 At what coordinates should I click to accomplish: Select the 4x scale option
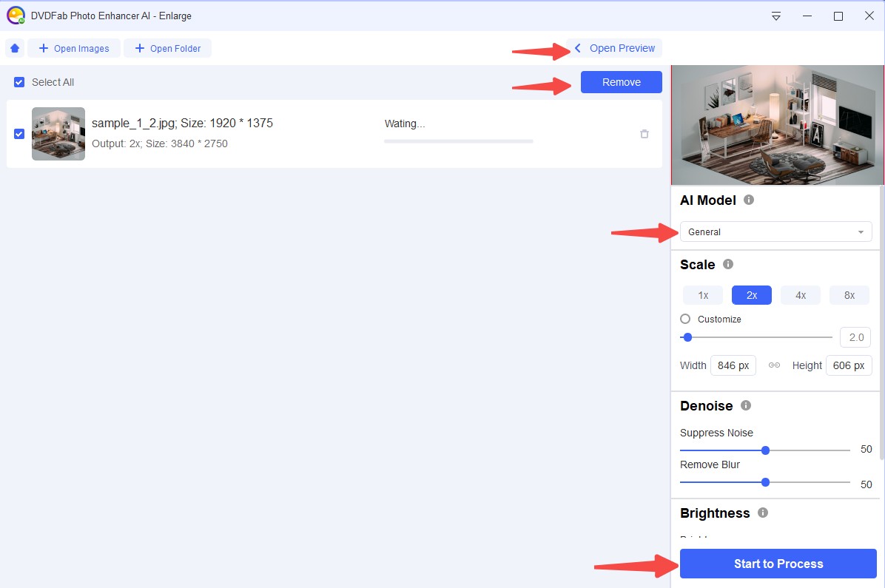tap(800, 295)
